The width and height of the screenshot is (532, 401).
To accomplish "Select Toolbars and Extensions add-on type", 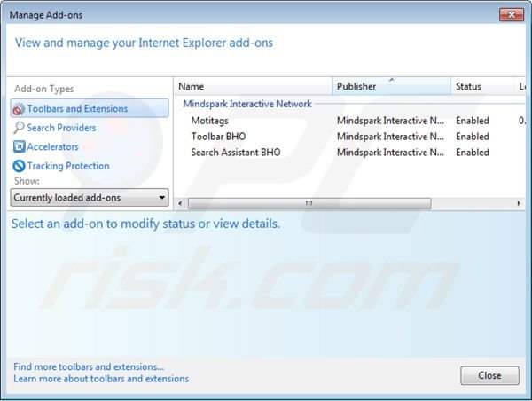I will click(x=90, y=108).
